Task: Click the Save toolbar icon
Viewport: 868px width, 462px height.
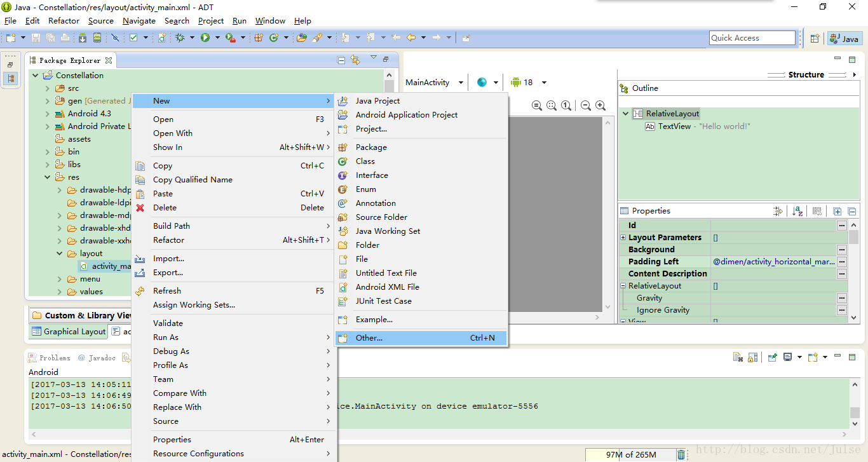Action: point(36,38)
